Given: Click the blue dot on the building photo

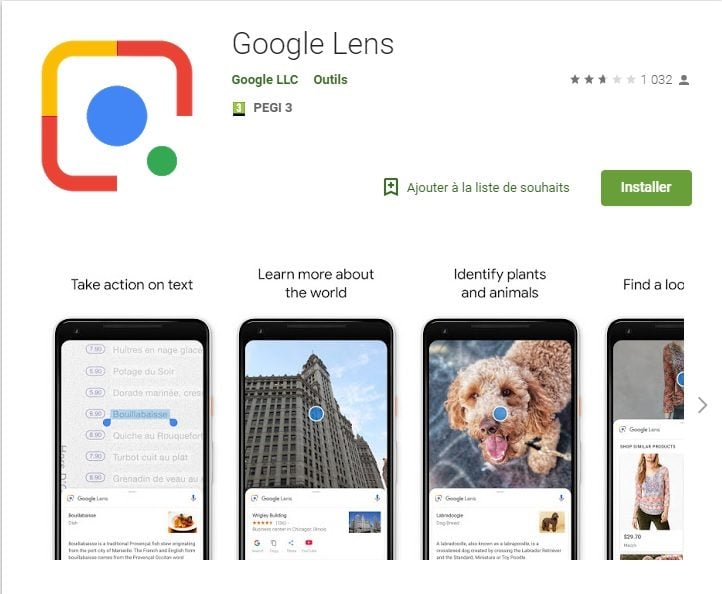Looking at the screenshot, I should tap(316, 413).
